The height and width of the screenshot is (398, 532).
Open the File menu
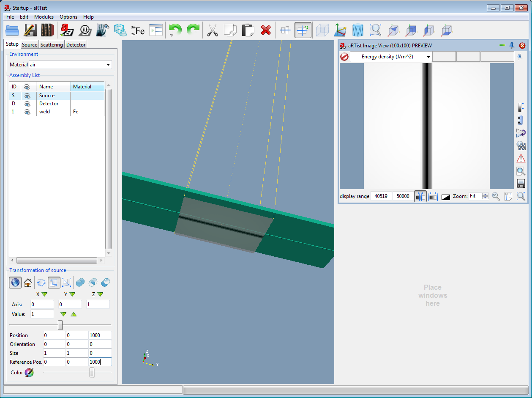tap(10, 17)
